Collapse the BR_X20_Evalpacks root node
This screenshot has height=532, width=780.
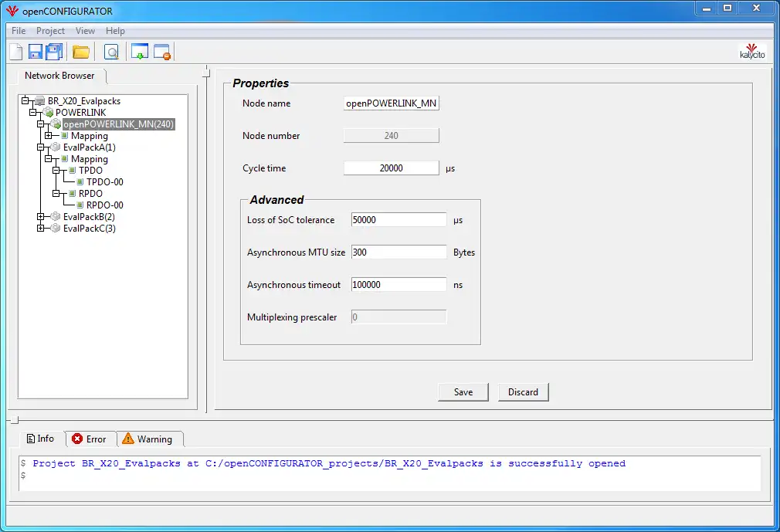(x=25, y=101)
